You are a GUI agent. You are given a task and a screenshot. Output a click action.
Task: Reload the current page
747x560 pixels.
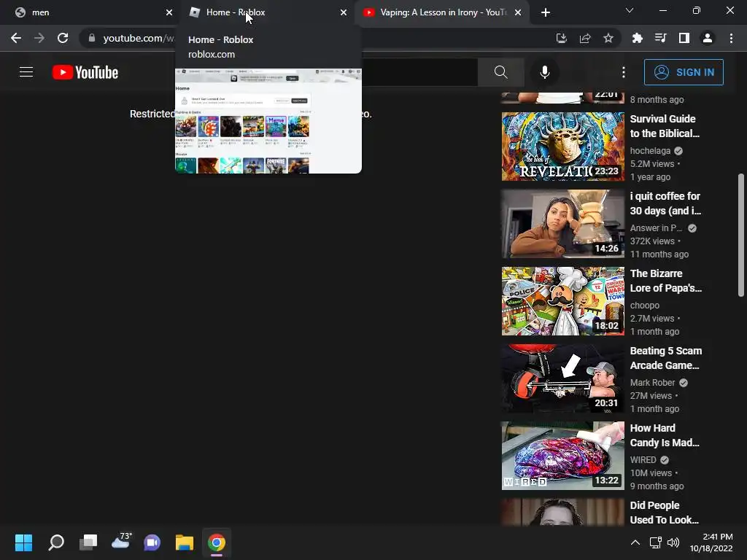click(x=63, y=38)
